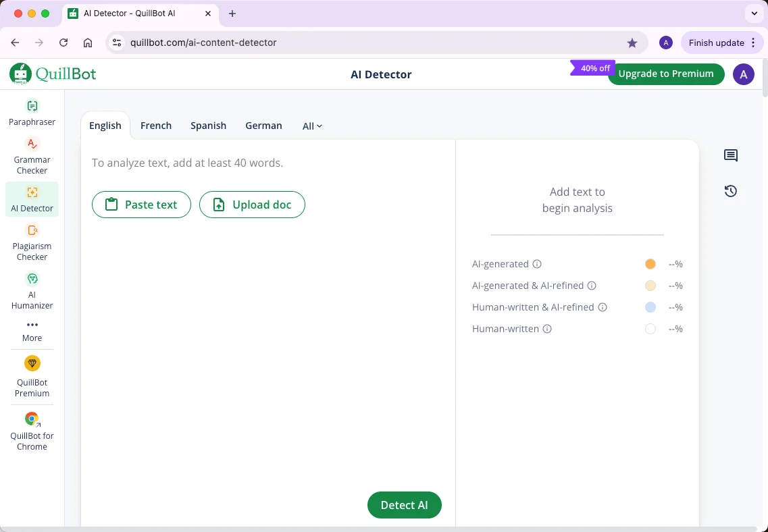This screenshot has height=532, width=768.
Task: Close the AI Detector browser tab
Action: coord(208,14)
